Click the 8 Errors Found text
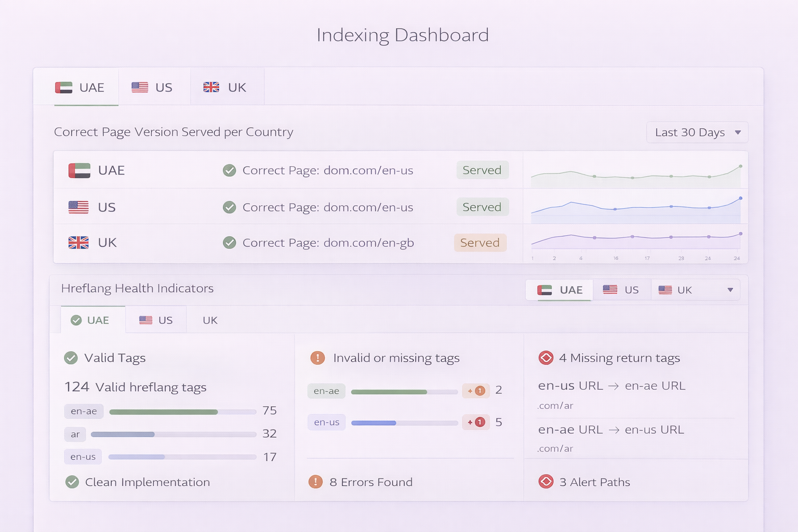This screenshot has height=532, width=798. click(x=371, y=482)
